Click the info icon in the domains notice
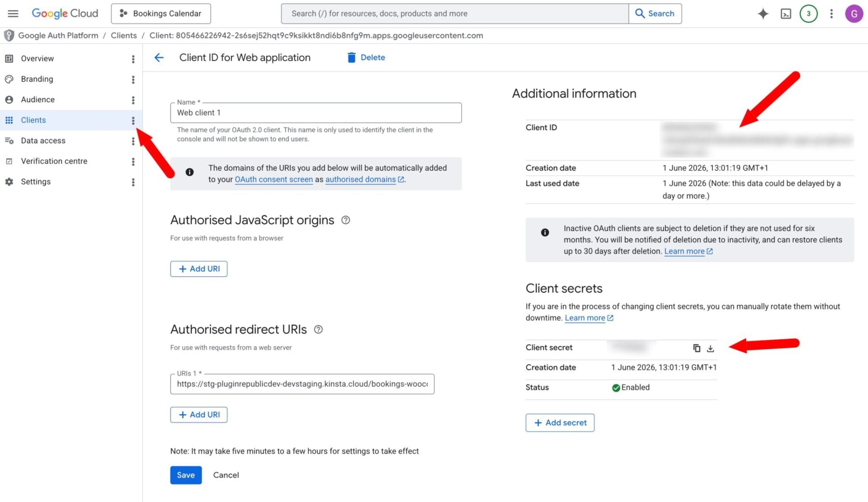 point(190,172)
